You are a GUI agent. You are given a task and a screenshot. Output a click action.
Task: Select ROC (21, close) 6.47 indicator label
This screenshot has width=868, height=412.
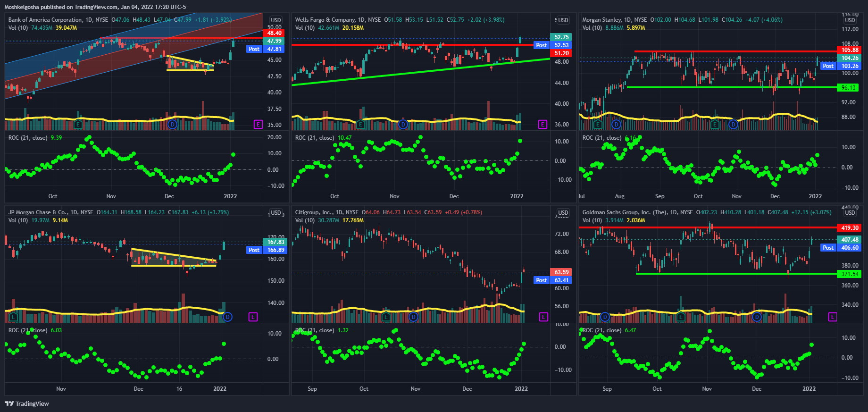point(609,330)
